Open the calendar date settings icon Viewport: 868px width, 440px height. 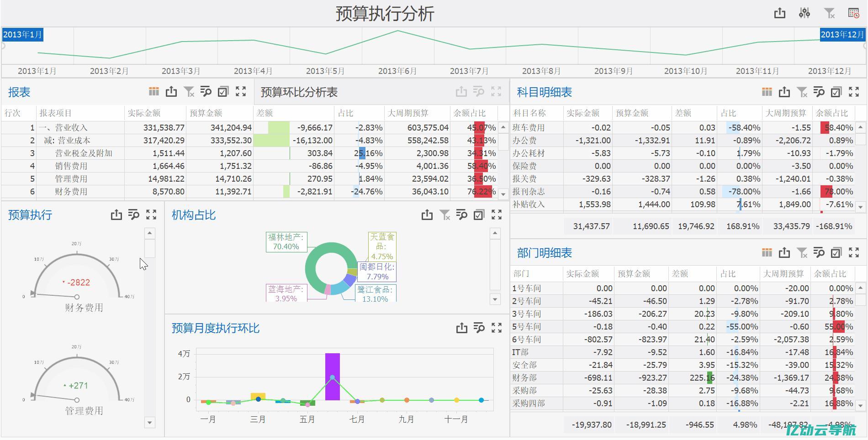pos(853,13)
